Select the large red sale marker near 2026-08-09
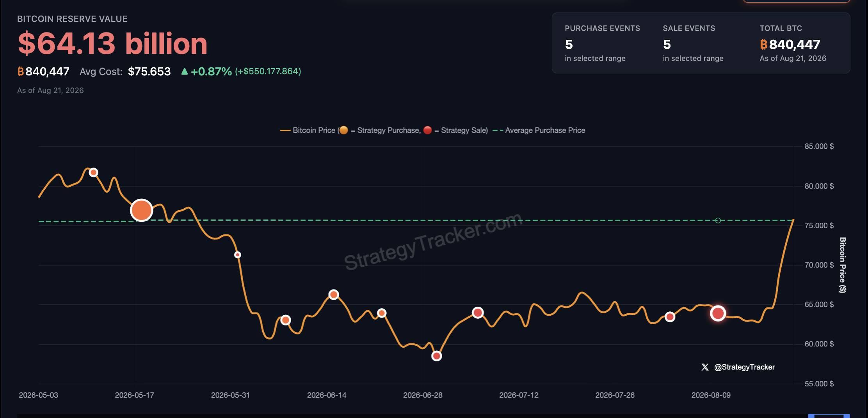The image size is (868, 418). click(x=718, y=313)
